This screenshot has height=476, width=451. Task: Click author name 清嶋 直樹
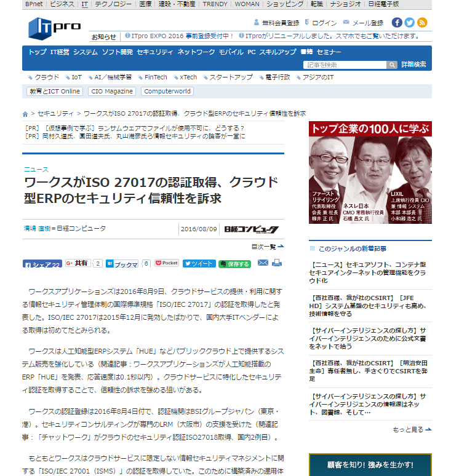37,228
